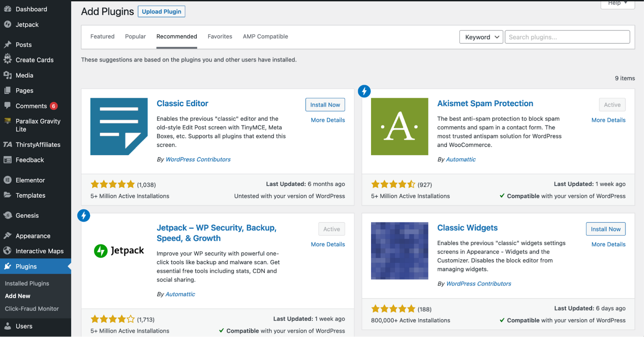Click the Search plugins input field
This screenshot has height=337, width=644.
[x=567, y=37]
